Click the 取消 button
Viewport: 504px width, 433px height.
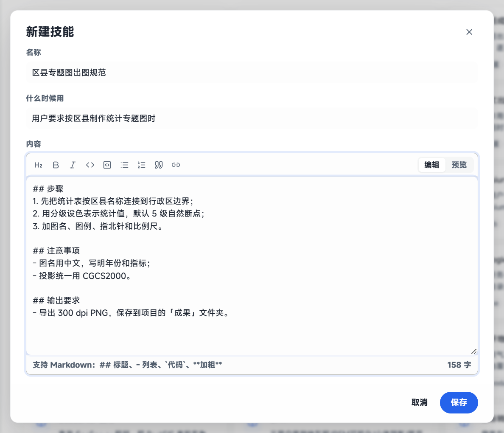point(420,402)
